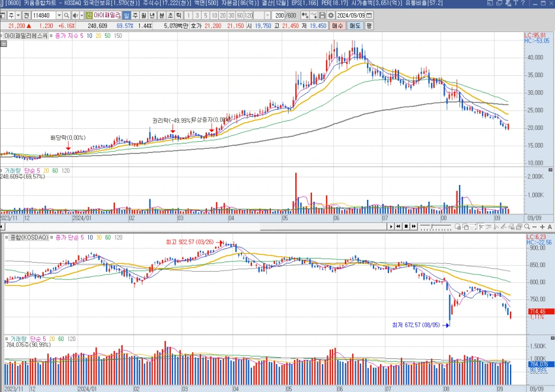Click the '매도' sell button
Viewport: 555px width, 392px height.
point(355,26)
